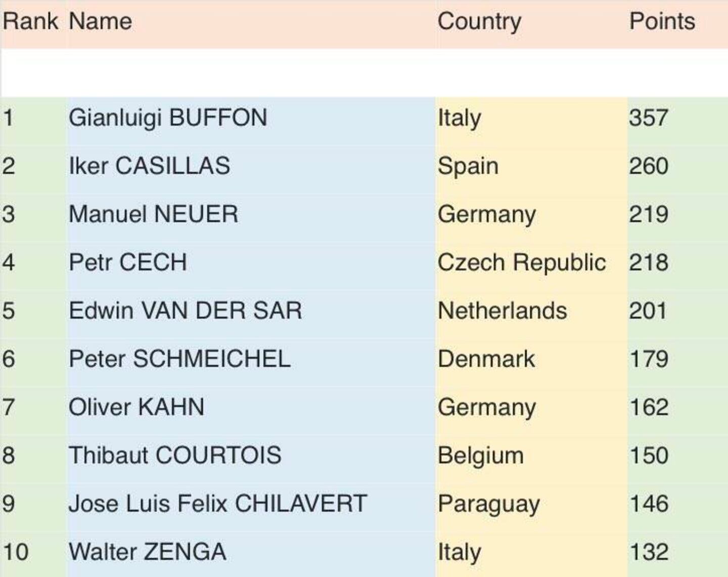Screen dimensions: 728x577
Task: Click the Name column header
Action: (100, 22)
